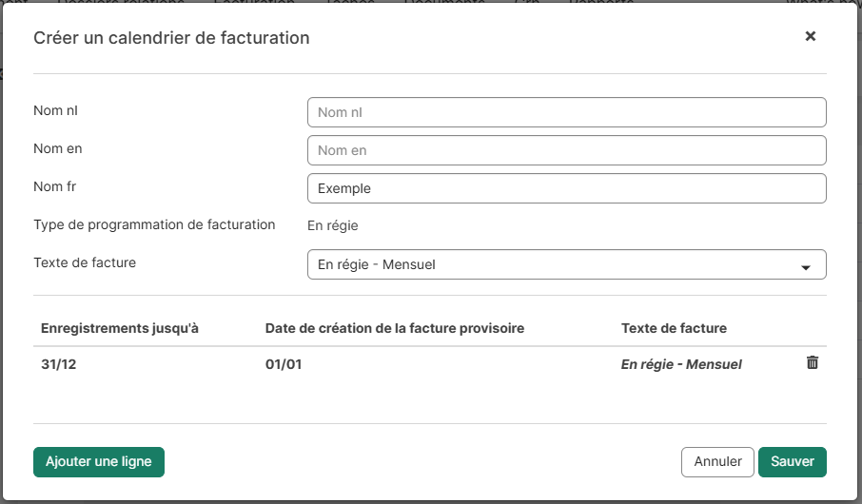
Task: Click the Type de programmation de facturation label
Action: click(x=154, y=224)
